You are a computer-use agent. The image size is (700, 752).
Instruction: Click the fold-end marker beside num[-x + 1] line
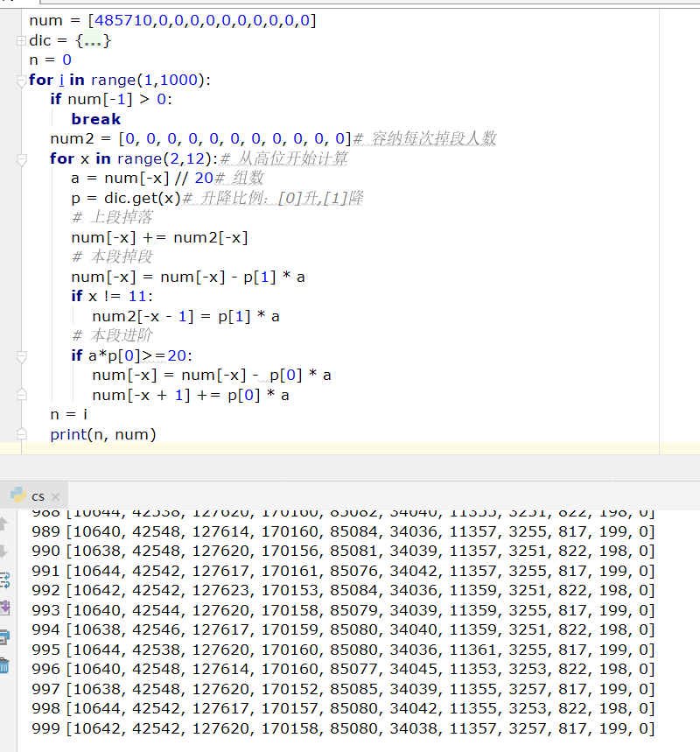click(x=21, y=395)
